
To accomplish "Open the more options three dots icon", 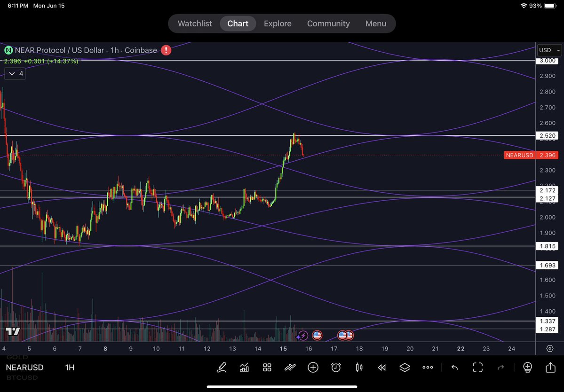I will pyautogui.click(x=428, y=367).
